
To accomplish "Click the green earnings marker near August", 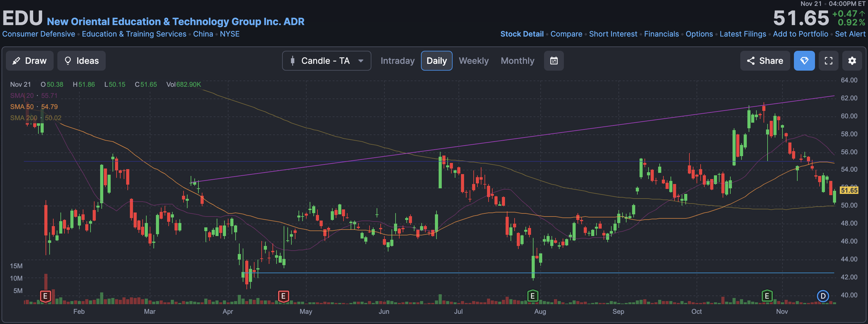I will pyautogui.click(x=532, y=296).
